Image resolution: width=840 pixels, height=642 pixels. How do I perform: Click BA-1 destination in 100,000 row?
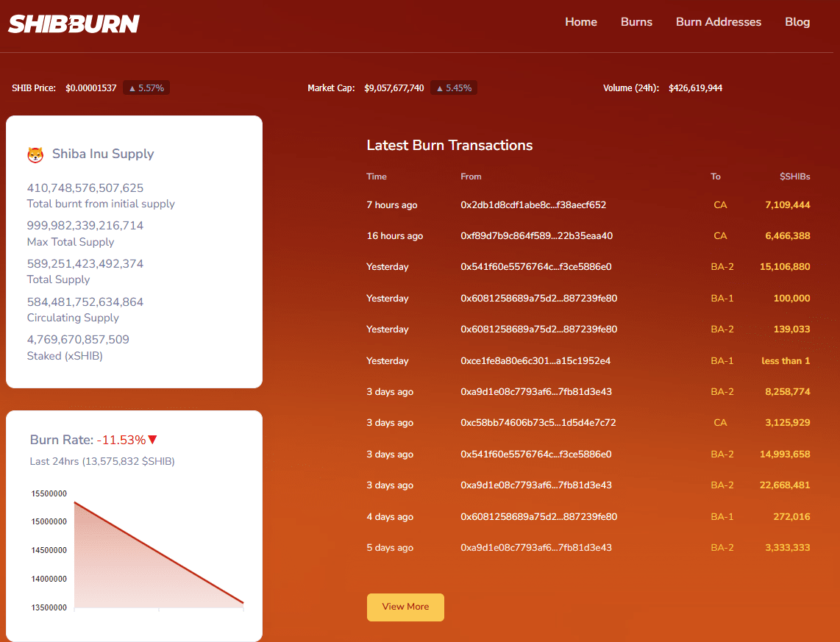tap(722, 299)
